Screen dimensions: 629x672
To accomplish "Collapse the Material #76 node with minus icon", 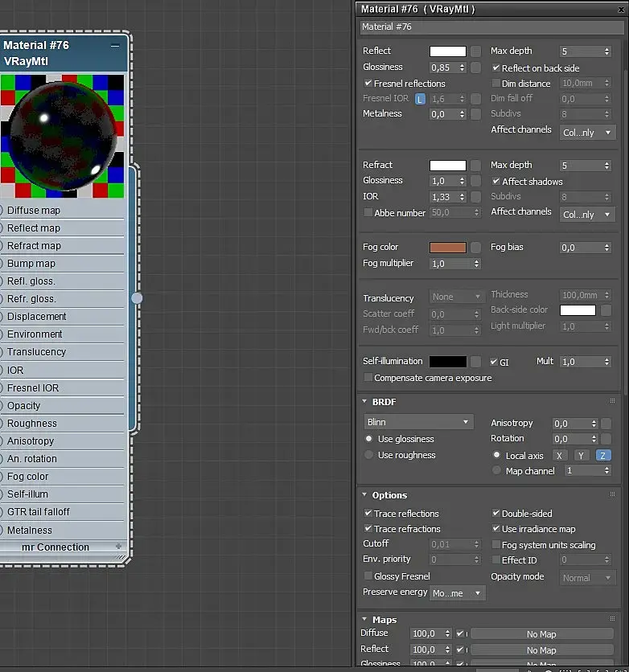I will pyautogui.click(x=115, y=46).
